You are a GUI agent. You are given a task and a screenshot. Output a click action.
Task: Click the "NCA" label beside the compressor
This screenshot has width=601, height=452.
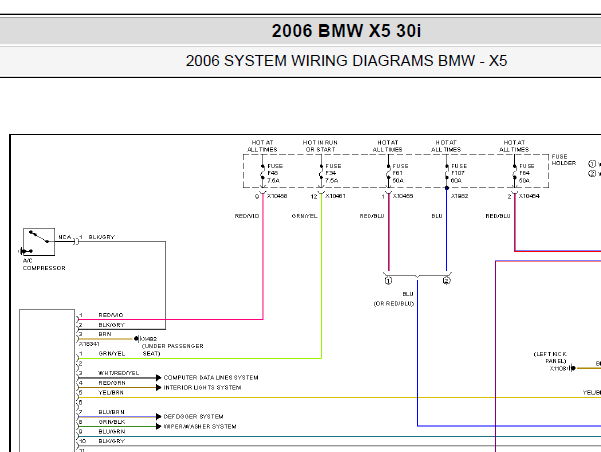[65, 237]
